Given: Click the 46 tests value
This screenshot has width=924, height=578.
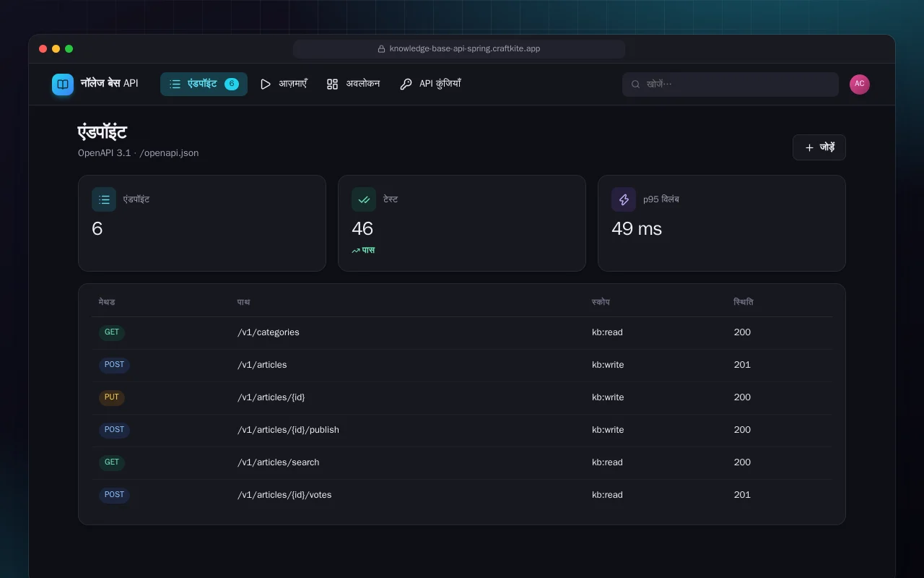Looking at the screenshot, I should (362, 229).
